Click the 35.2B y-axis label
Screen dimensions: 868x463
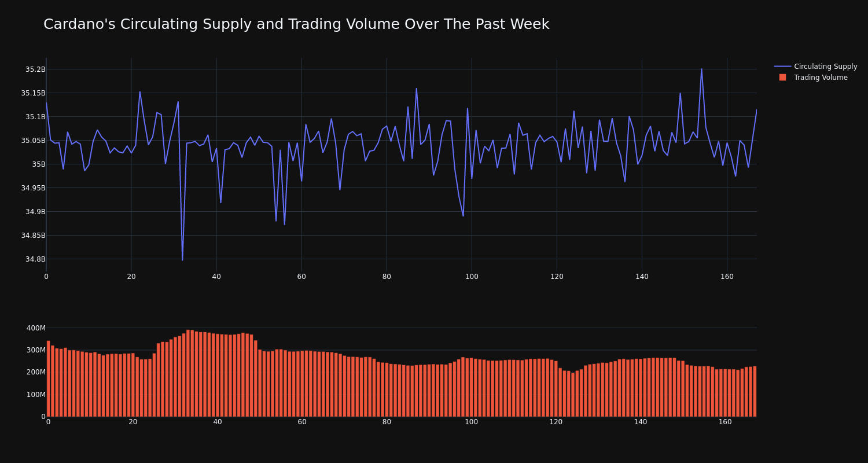tap(35, 69)
